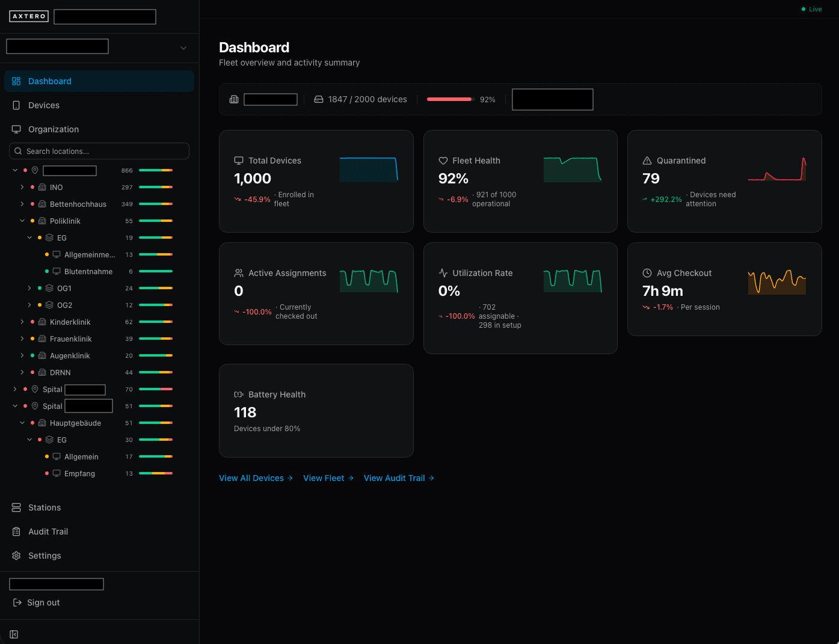Collapse the sidebar using the bottom-left panel icon
The height and width of the screenshot is (644, 839).
click(x=13, y=634)
